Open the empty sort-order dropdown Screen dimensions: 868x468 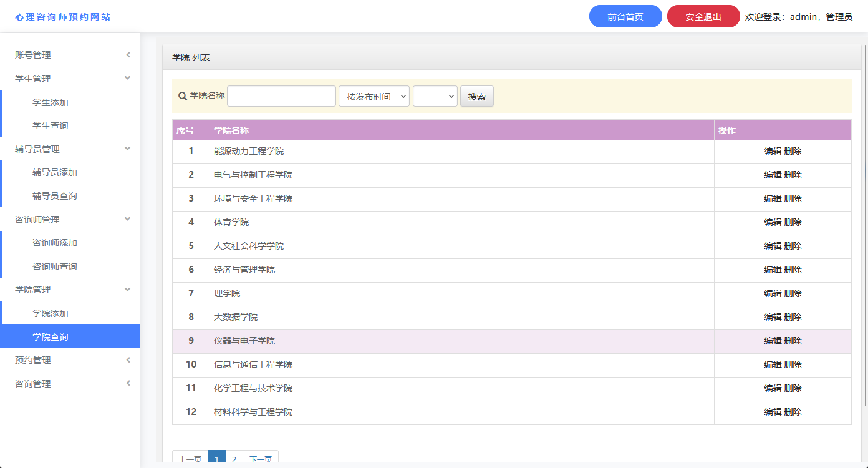point(435,96)
